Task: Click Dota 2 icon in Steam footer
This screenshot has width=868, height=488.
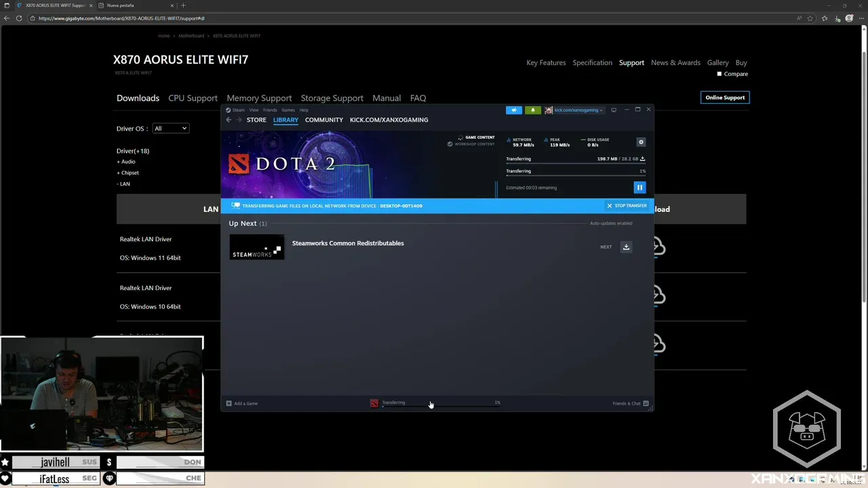Action: tap(374, 403)
